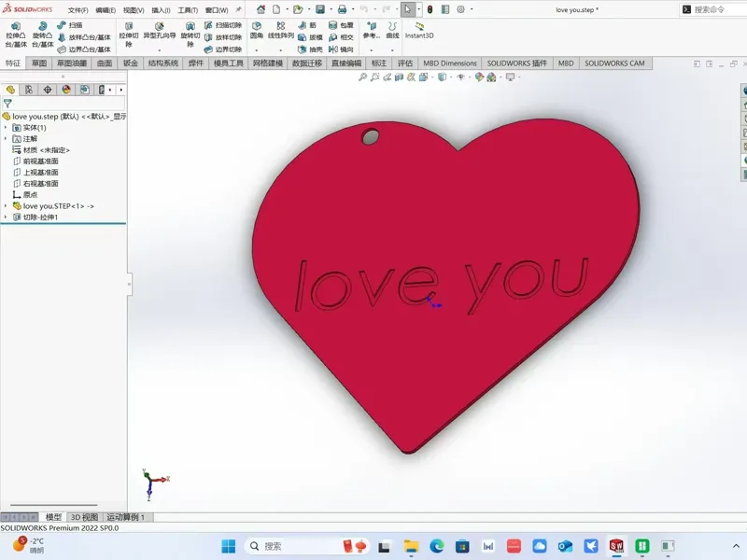Image resolution: width=747 pixels, height=560 pixels.
Task: Toggle the pin on the menu bar
Action: tap(239, 9)
